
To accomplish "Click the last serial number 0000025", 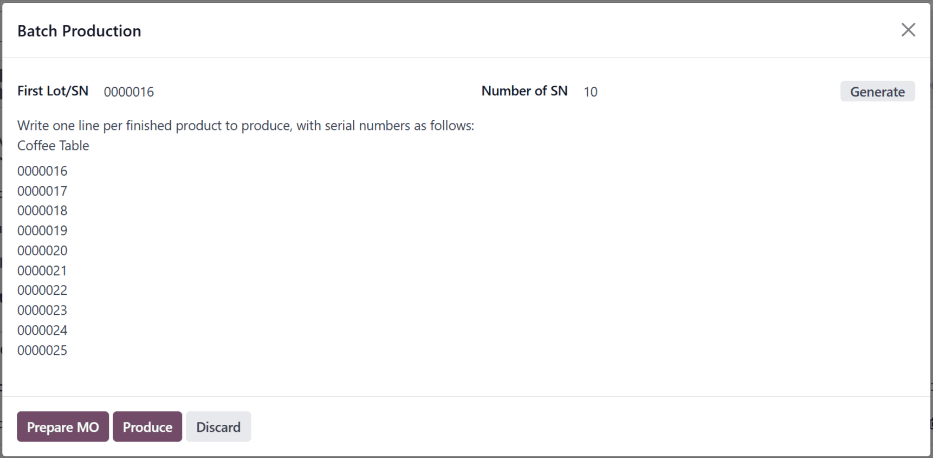I will tap(43, 351).
